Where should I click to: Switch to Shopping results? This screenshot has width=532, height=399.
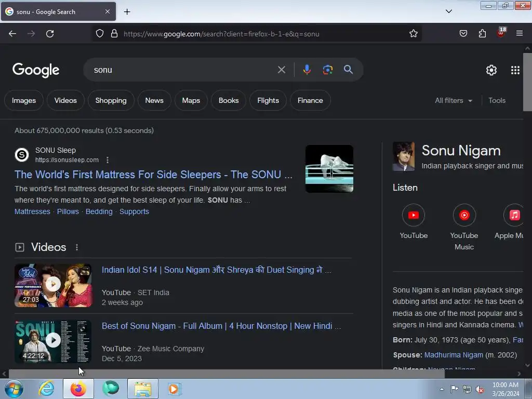coord(111,100)
